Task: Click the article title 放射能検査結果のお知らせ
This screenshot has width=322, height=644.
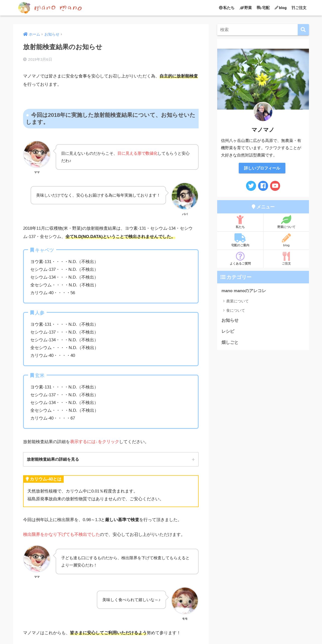Action: [63, 47]
